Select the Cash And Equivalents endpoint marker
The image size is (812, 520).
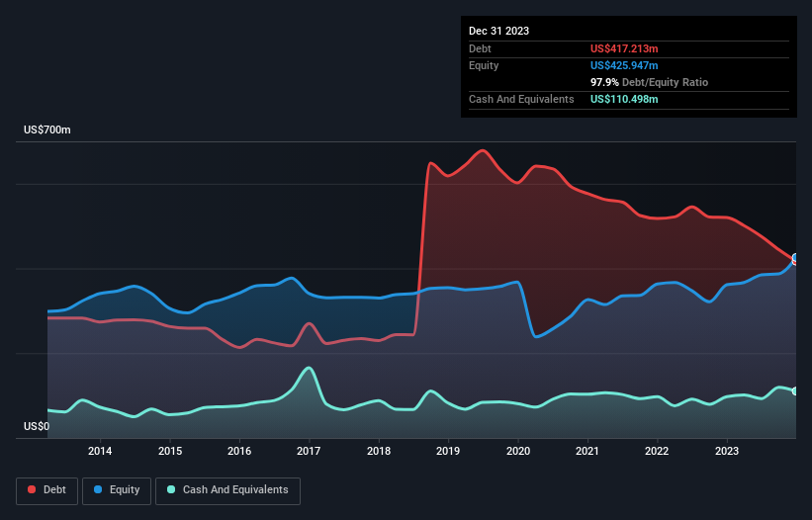(795, 391)
